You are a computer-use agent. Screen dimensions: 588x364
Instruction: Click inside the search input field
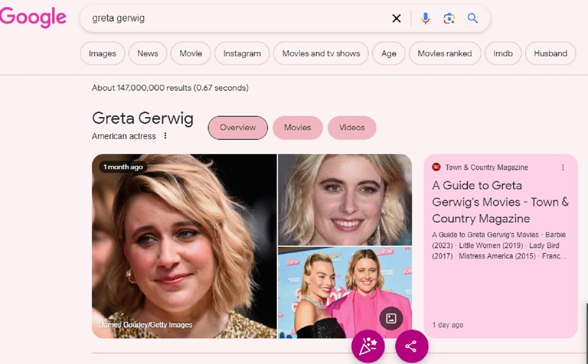[210, 18]
